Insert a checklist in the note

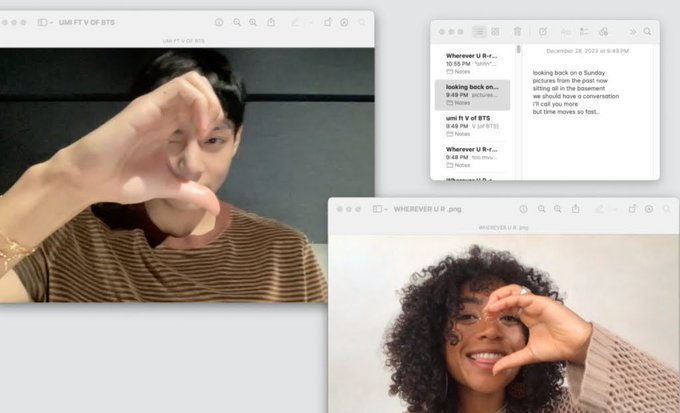pos(584,32)
